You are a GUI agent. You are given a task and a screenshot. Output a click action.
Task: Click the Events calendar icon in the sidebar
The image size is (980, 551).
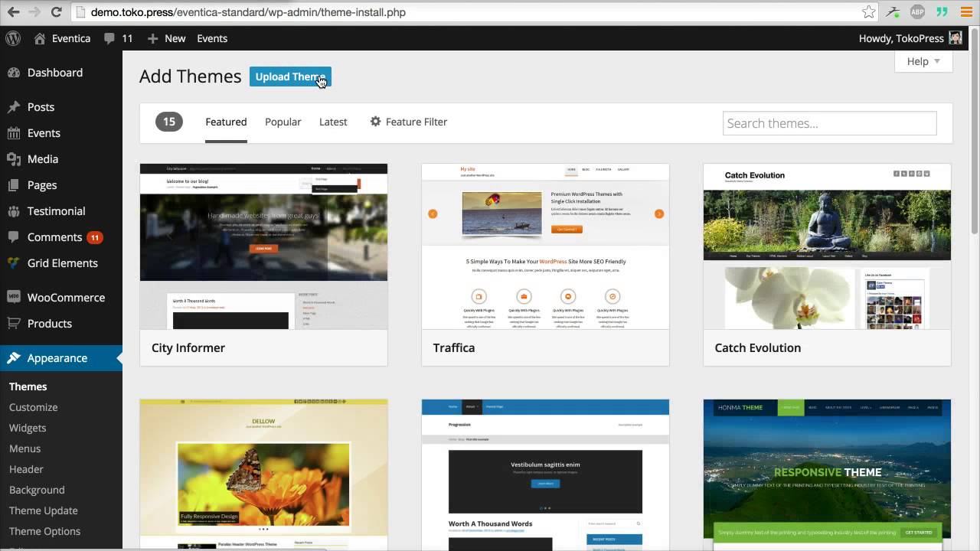[14, 133]
